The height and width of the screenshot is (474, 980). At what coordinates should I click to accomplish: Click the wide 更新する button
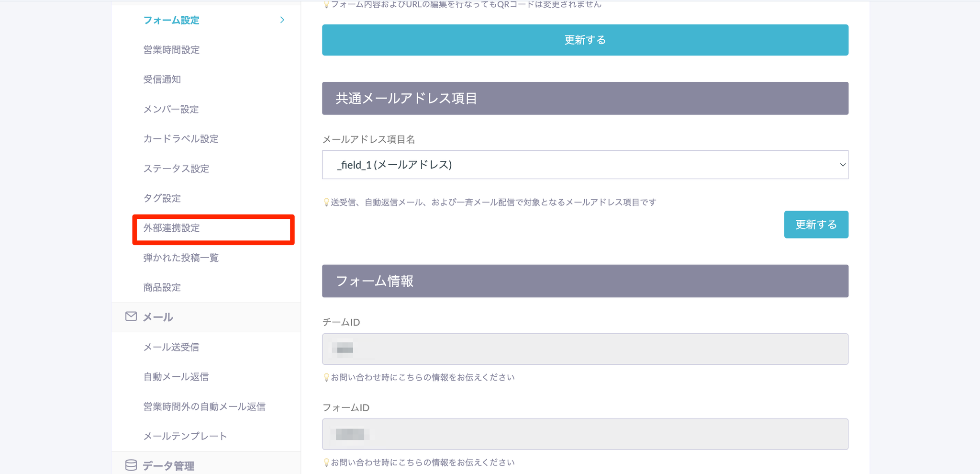point(585,40)
